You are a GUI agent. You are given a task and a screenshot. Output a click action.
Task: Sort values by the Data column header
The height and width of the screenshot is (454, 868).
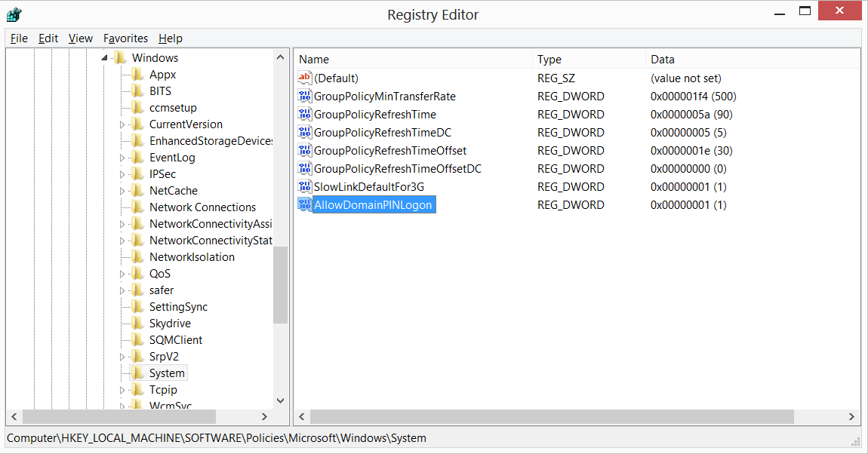[753, 59]
